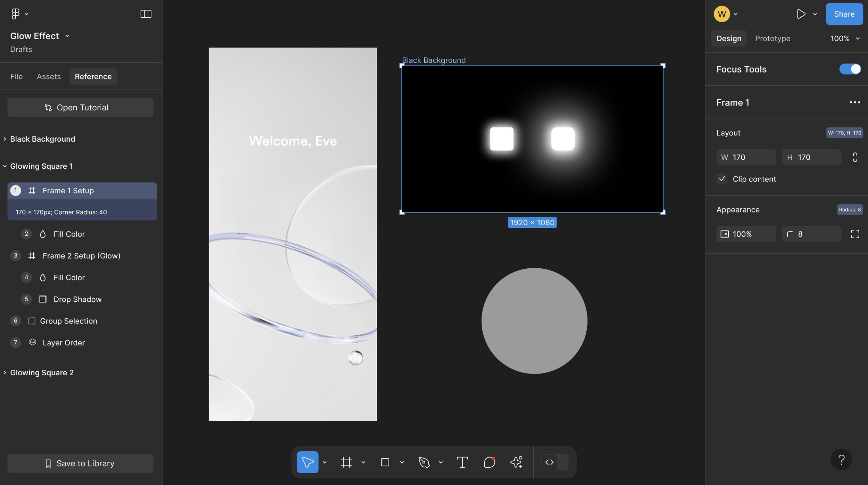Open the Glow Effect file name dropdown
This screenshot has width=868, height=485.
pyautogui.click(x=67, y=36)
